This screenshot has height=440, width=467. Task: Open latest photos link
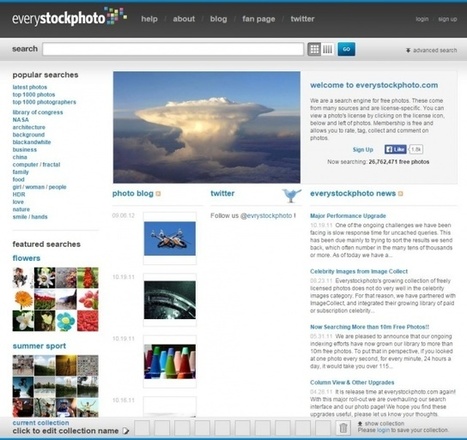pos(30,87)
